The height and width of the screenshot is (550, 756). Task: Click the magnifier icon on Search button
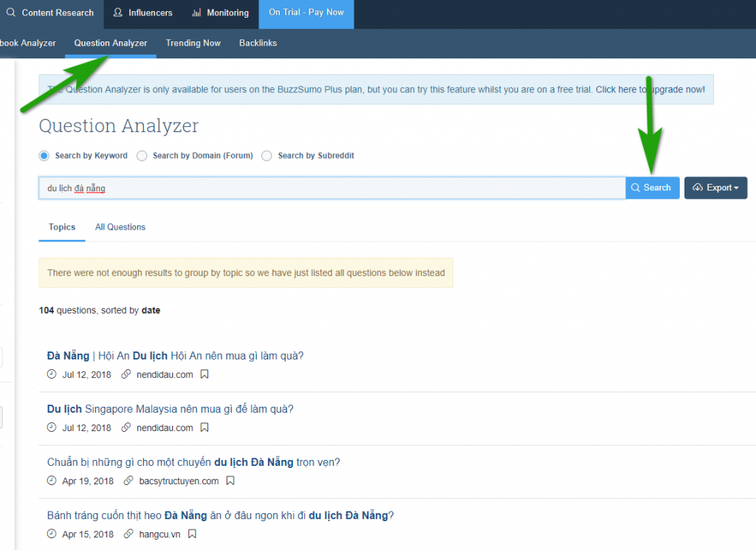(636, 188)
